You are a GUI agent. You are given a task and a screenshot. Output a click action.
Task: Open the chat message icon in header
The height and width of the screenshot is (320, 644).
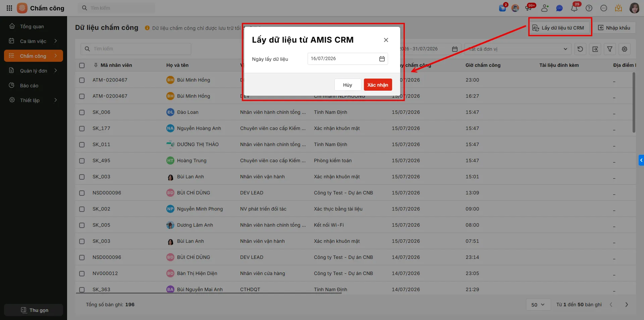[x=559, y=8]
